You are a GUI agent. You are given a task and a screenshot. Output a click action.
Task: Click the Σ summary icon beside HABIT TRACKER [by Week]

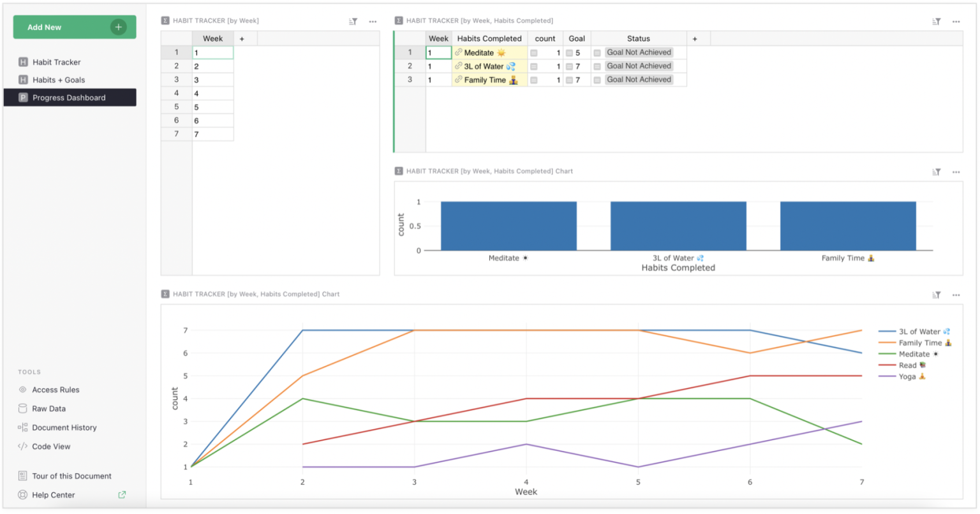coord(165,20)
